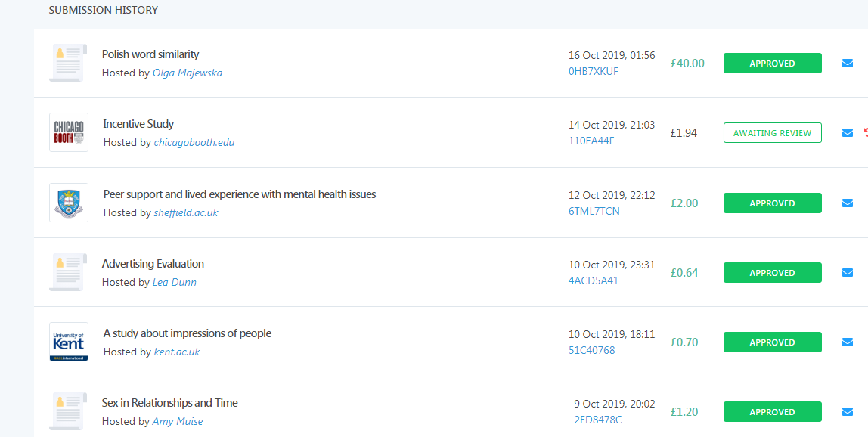Click the document icon beside Polish word similarity

click(68, 63)
